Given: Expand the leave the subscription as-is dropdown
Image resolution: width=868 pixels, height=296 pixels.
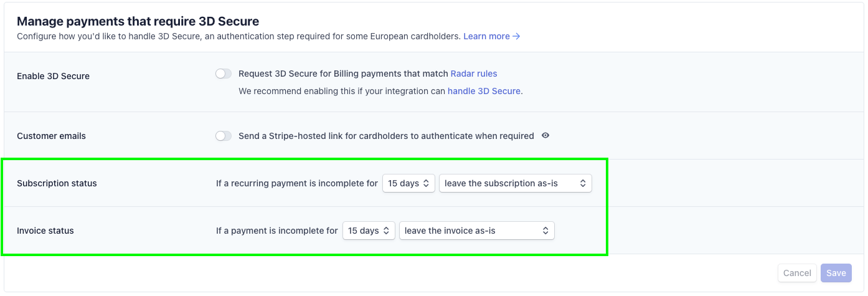Looking at the screenshot, I should (516, 183).
